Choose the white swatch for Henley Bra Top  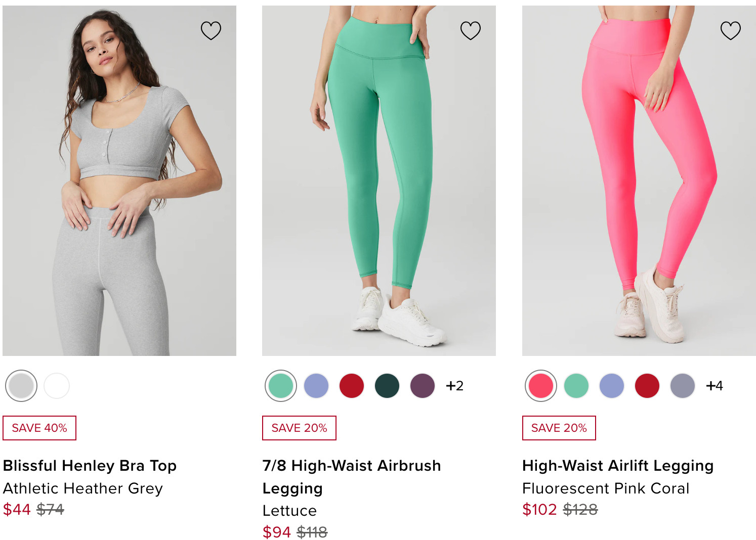tap(57, 386)
